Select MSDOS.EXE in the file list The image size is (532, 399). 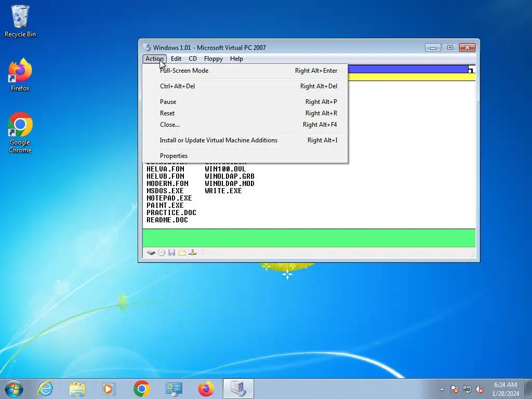click(165, 191)
